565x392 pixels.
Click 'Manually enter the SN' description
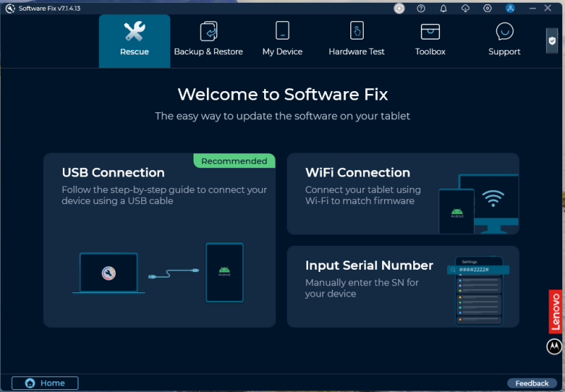362,288
